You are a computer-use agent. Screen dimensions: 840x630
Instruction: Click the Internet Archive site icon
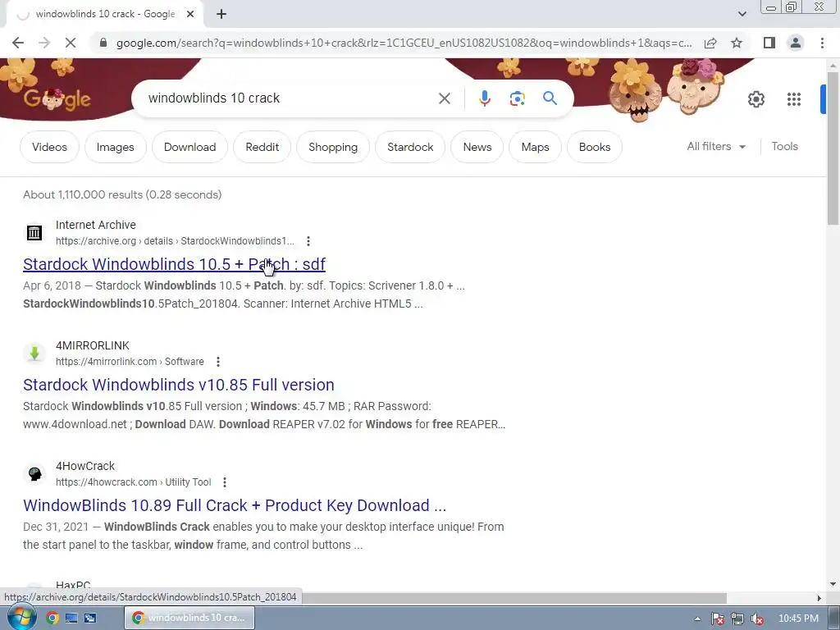point(34,232)
